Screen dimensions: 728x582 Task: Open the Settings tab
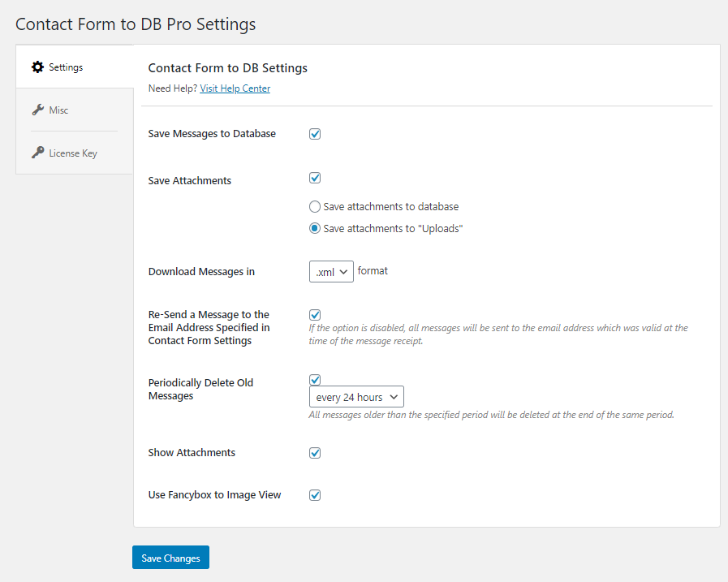pyautogui.click(x=75, y=67)
